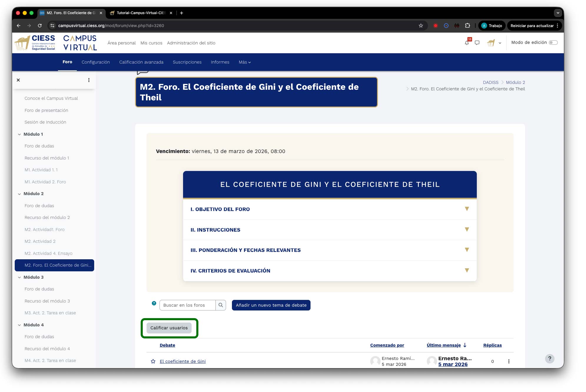This screenshot has width=586, height=392.
Task: Click the 'Calificar usuarios' button
Action: coord(169,328)
